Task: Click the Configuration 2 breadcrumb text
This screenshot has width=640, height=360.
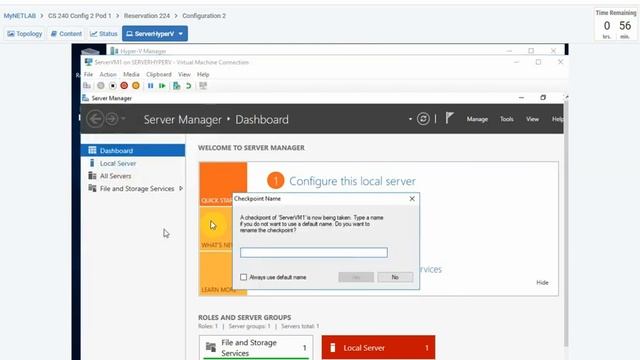Action: click(204, 16)
